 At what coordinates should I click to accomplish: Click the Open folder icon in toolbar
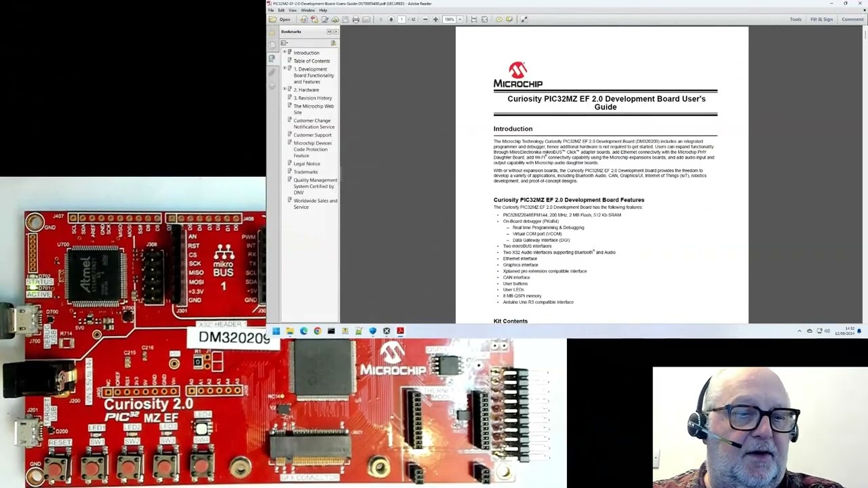pos(274,20)
